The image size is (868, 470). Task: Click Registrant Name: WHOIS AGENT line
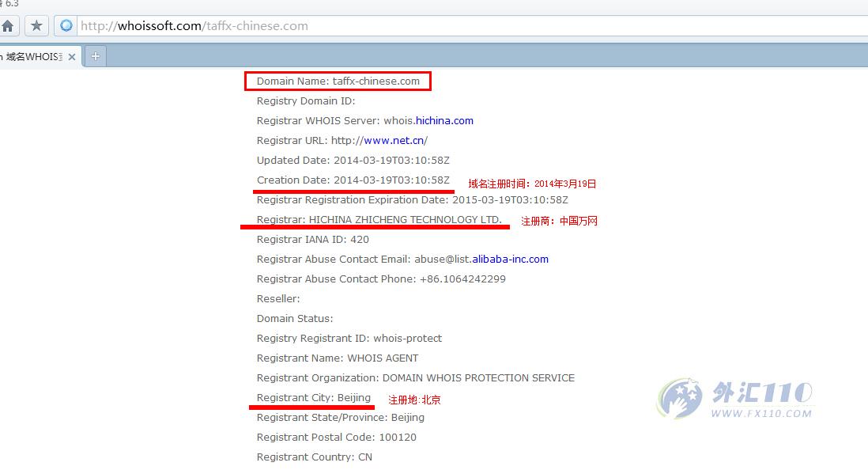[x=338, y=358]
